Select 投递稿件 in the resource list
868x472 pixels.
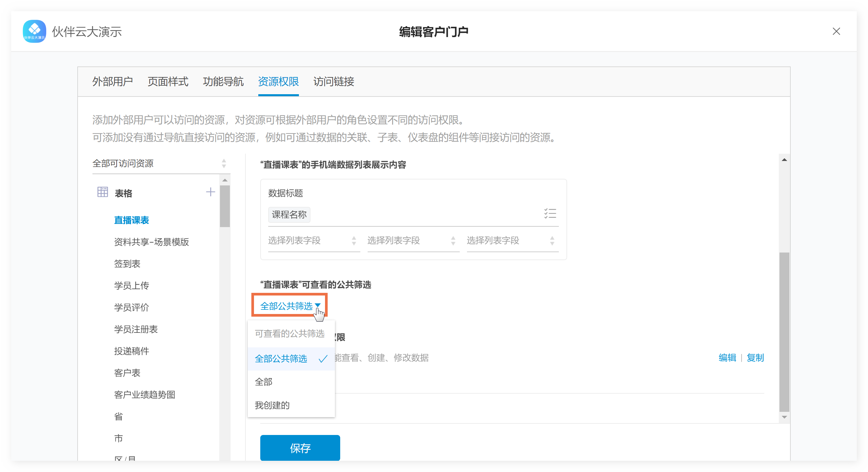coord(131,351)
